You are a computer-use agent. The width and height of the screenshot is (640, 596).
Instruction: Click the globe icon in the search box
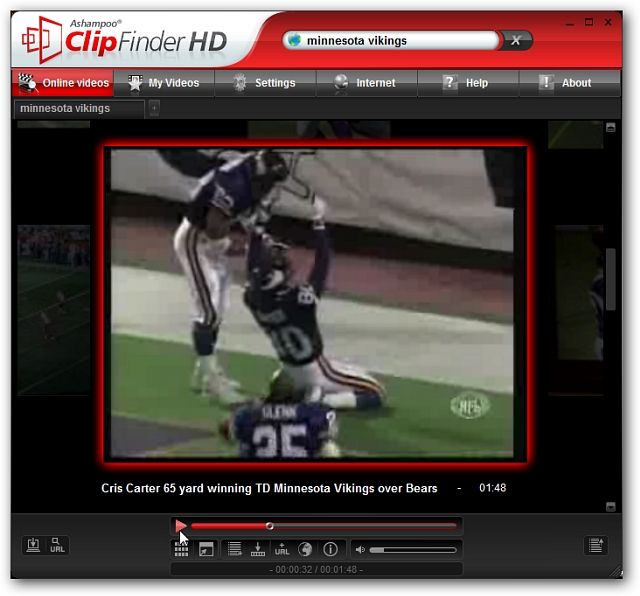pos(294,40)
